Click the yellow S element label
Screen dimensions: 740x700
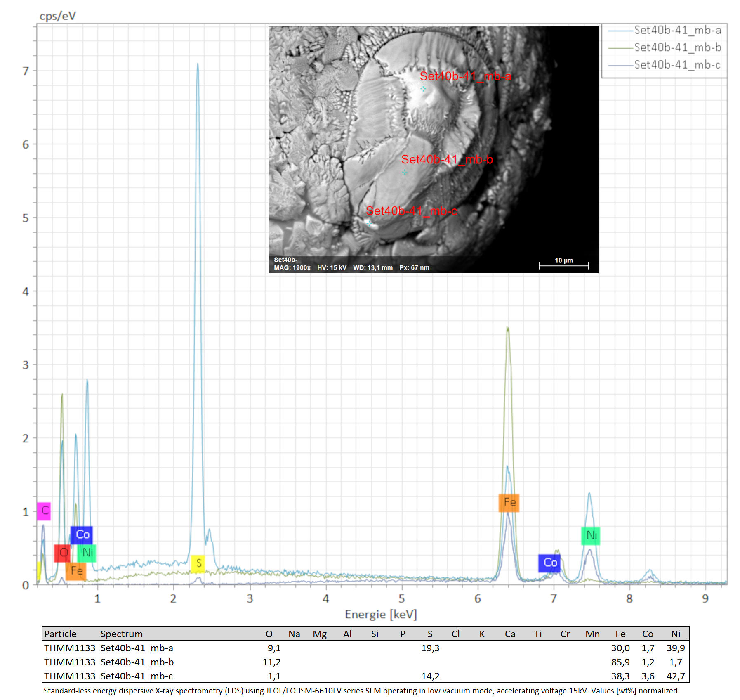point(198,563)
